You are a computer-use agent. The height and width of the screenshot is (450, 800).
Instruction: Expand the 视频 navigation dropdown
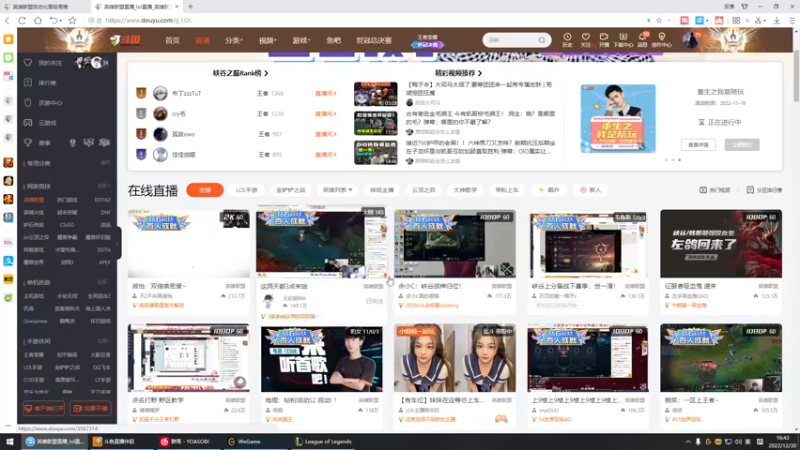click(x=267, y=40)
